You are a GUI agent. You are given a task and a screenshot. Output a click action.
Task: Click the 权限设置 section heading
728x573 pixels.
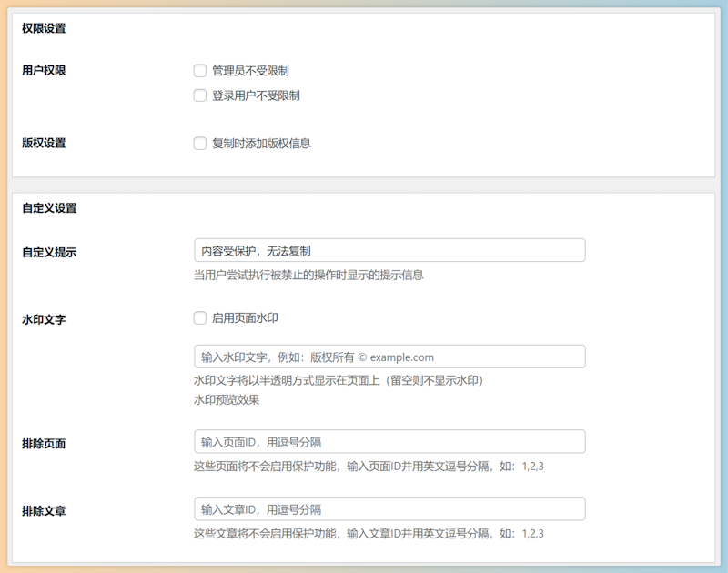[44, 28]
